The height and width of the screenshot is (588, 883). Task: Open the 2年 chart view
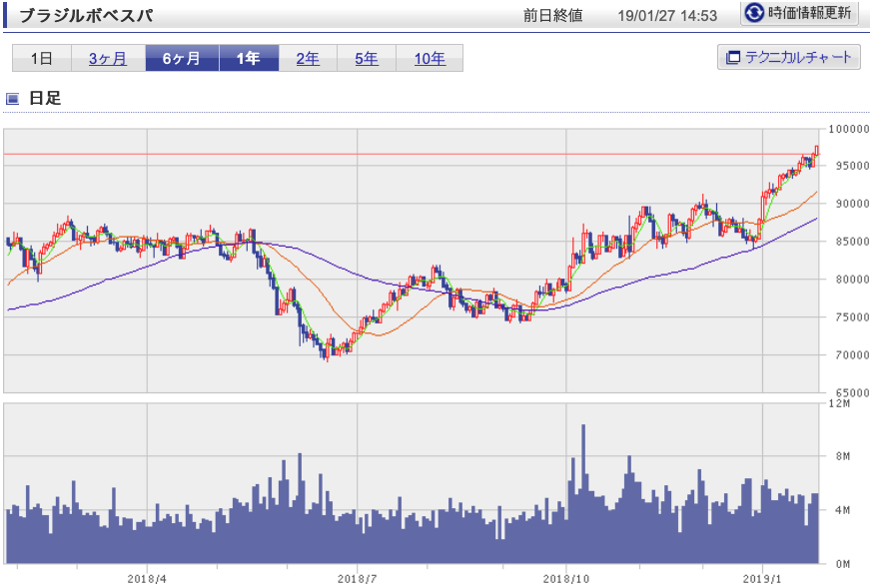tap(308, 59)
